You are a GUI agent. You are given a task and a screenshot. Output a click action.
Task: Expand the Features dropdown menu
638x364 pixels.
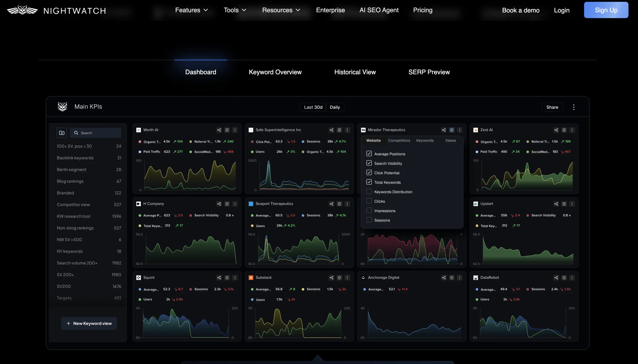point(191,10)
